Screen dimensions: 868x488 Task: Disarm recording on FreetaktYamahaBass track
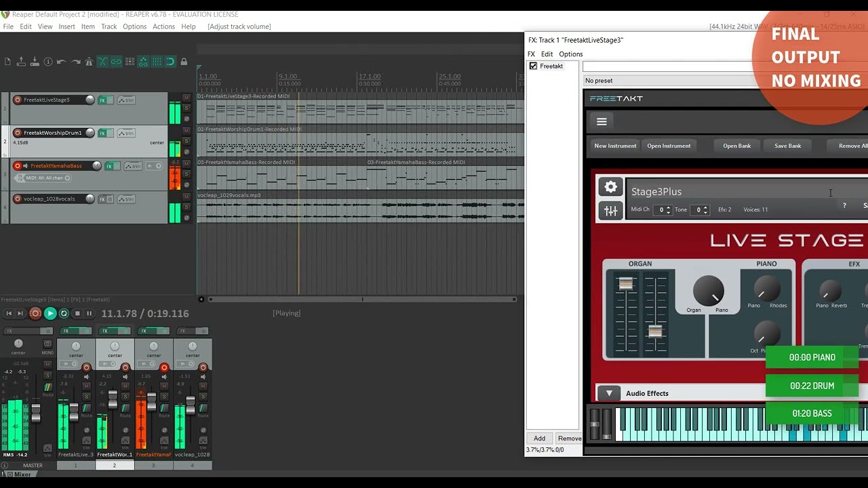[18, 165]
